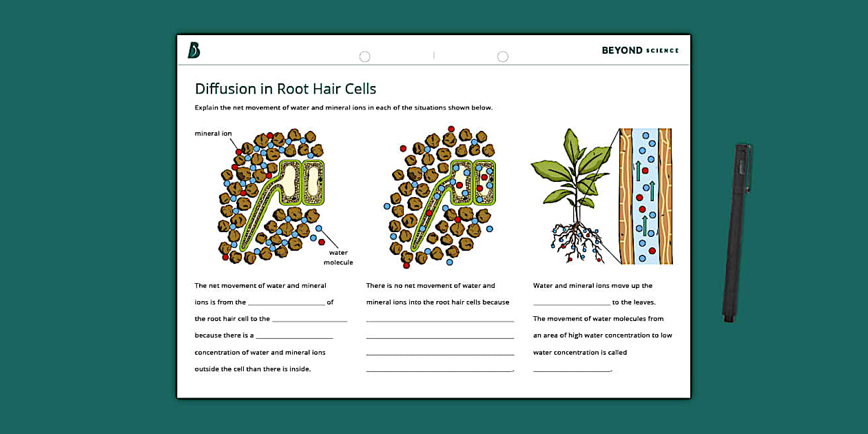Click the blue water molecule symbol

(x=318, y=227)
